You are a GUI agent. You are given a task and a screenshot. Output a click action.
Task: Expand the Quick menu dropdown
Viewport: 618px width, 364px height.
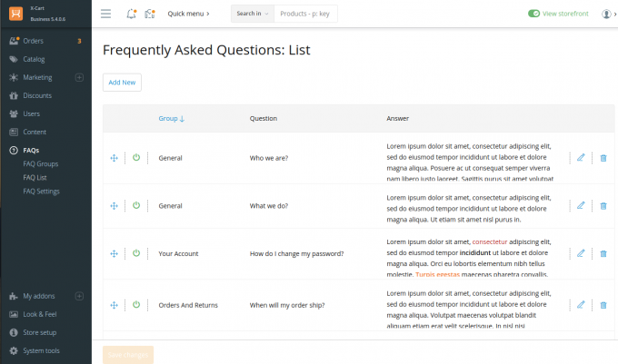(x=188, y=14)
